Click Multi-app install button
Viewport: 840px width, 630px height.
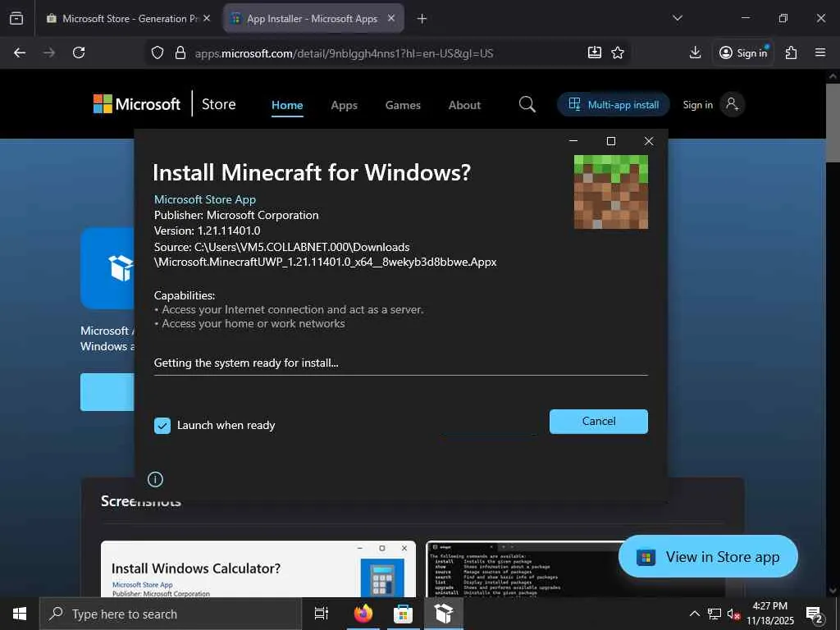[x=614, y=104]
